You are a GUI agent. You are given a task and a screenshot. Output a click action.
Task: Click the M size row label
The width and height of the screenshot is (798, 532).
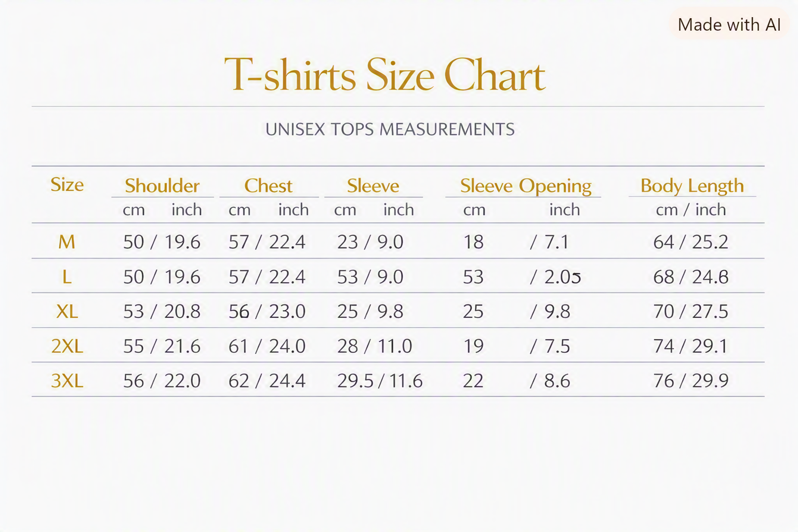click(66, 242)
